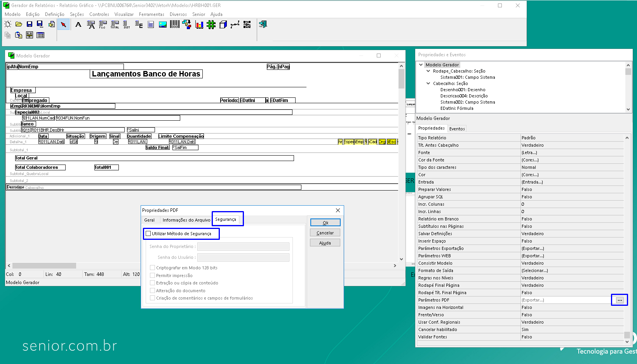Switch to 'Informações do Arquivo' tab

pos(186,220)
